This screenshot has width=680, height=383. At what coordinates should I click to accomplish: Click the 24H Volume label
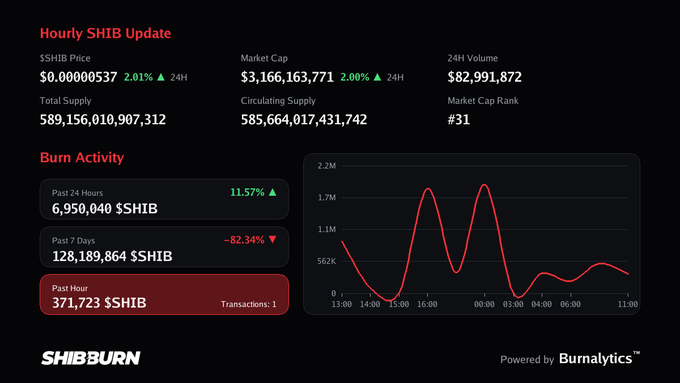click(473, 58)
